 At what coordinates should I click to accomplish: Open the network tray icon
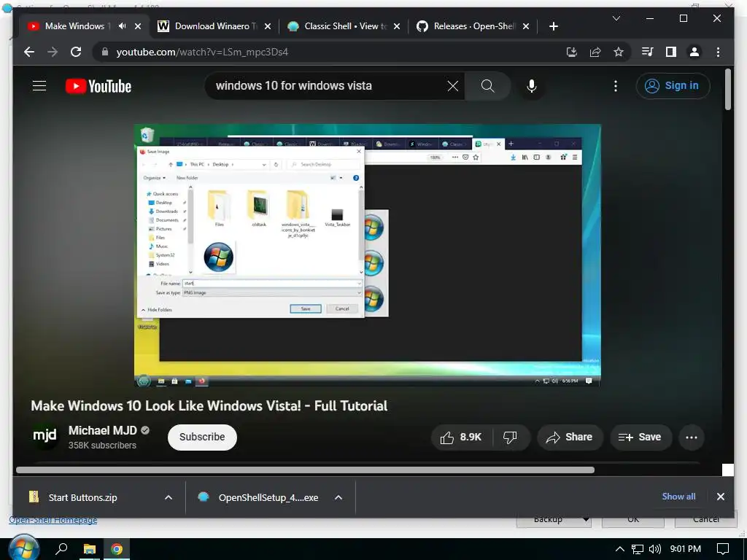click(637, 549)
